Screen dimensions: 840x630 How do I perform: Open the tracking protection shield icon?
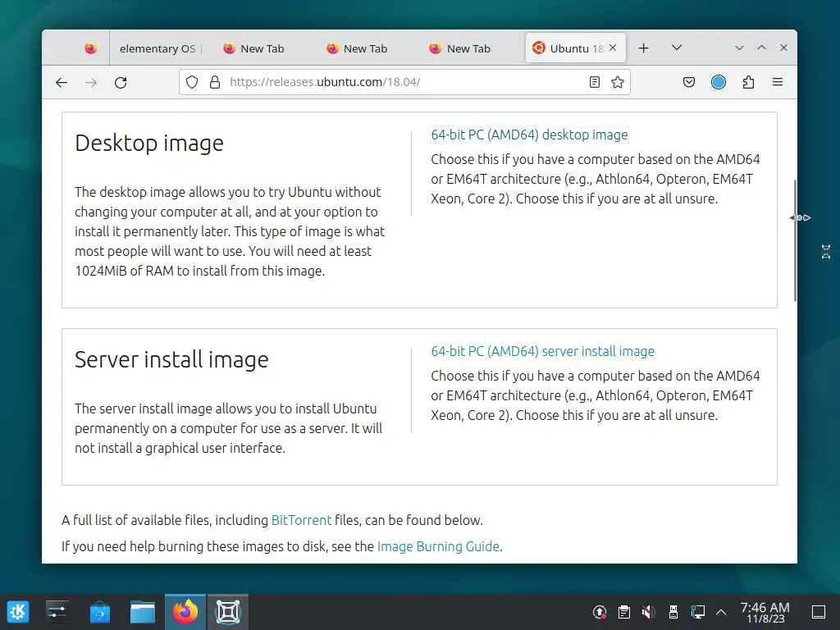pos(192,82)
